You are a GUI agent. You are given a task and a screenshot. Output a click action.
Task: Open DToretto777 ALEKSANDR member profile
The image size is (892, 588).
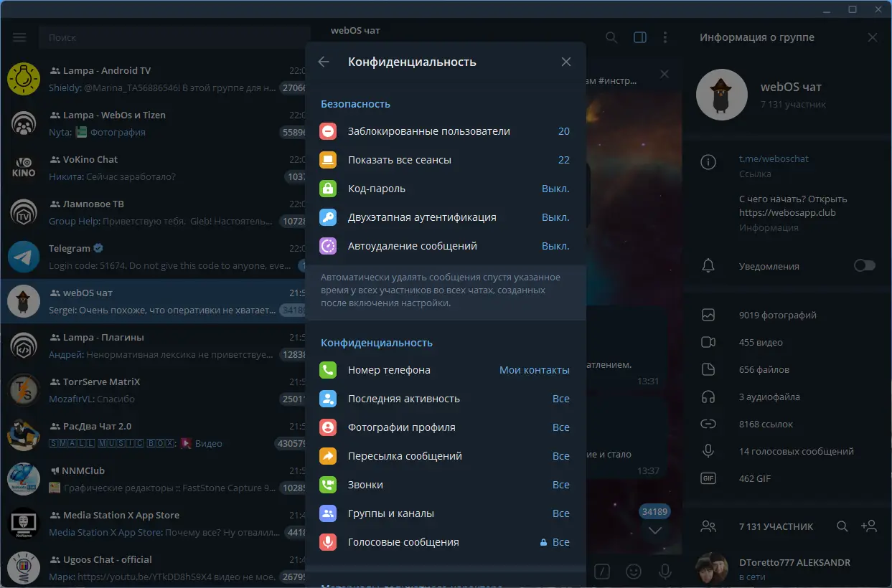(x=787, y=569)
